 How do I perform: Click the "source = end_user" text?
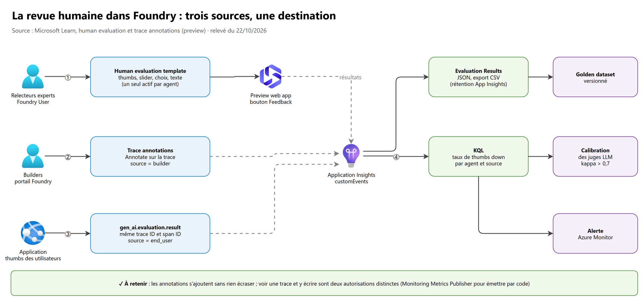pos(150,240)
